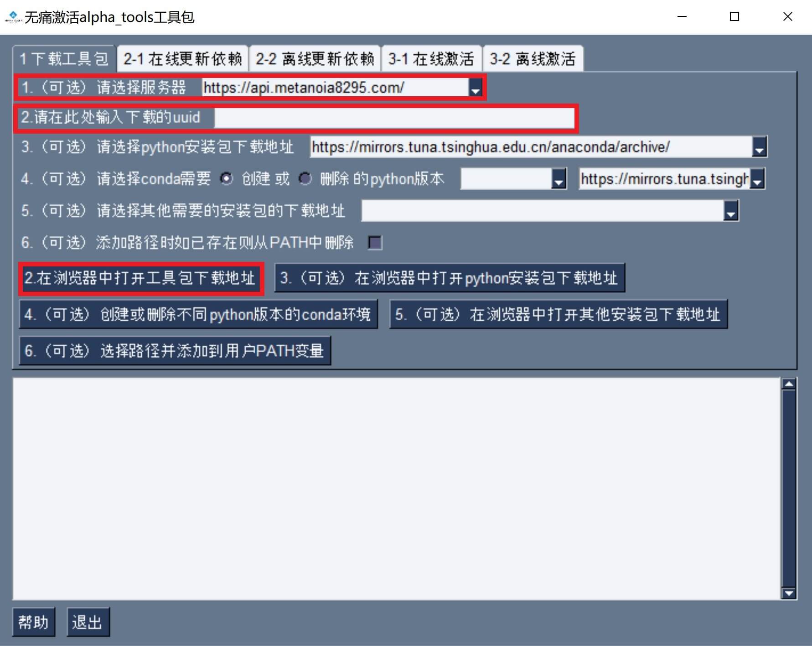Switch to the 2-1 在线更新依赖 tab
Viewport: 812px width, 646px height.
182,58
